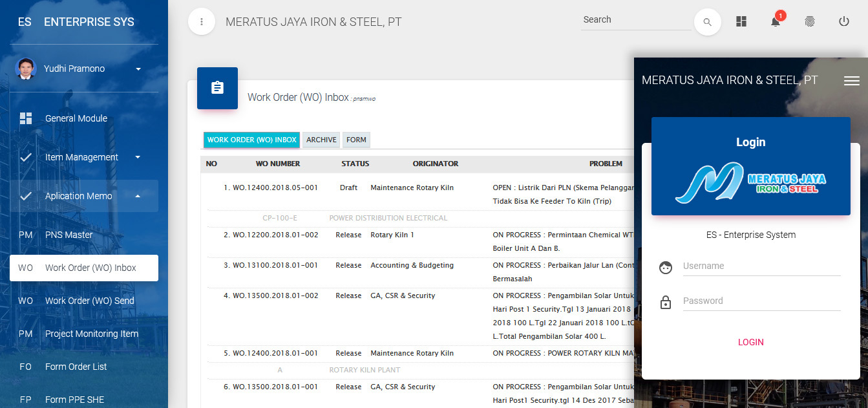This screenshot has height=408, width=868.
Task: Open the notifications bell icon
Action: [x=775, y=21]
